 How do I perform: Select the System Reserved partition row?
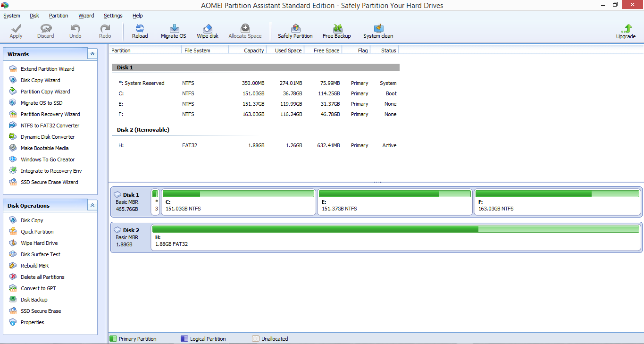(256, 83)
